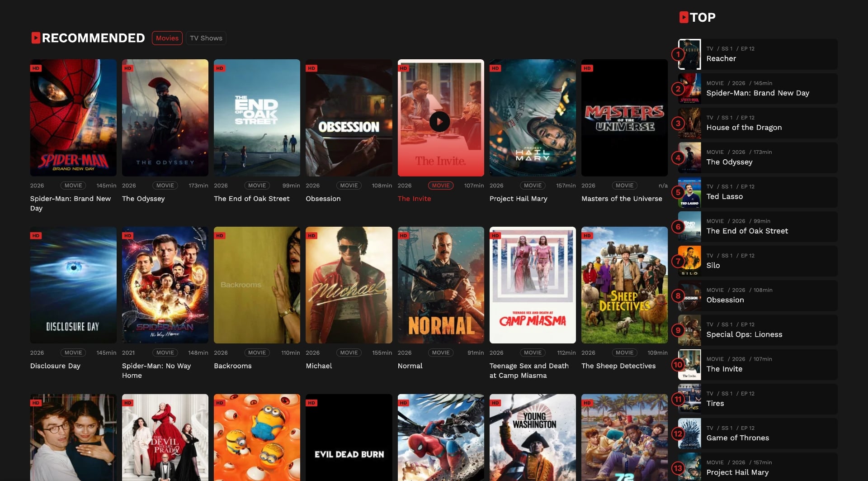The image size is (868, 481).
Task: Click the Masters of the Universe title link
Action: [622, 199]
